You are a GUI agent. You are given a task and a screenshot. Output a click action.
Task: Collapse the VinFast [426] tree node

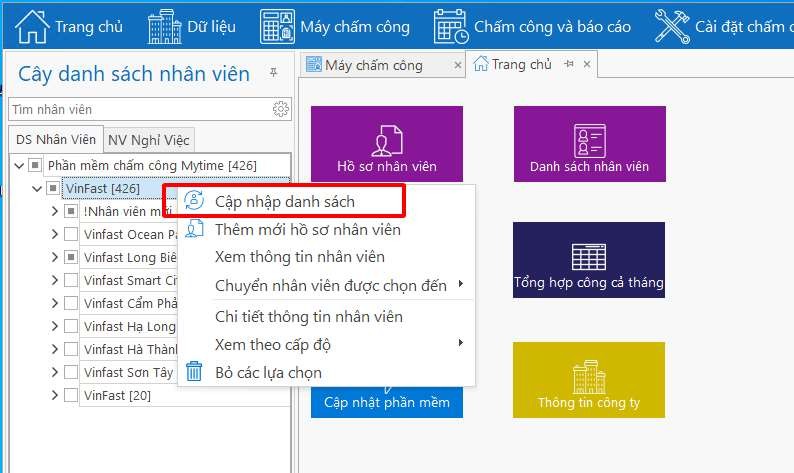click(x=37, y=188)
